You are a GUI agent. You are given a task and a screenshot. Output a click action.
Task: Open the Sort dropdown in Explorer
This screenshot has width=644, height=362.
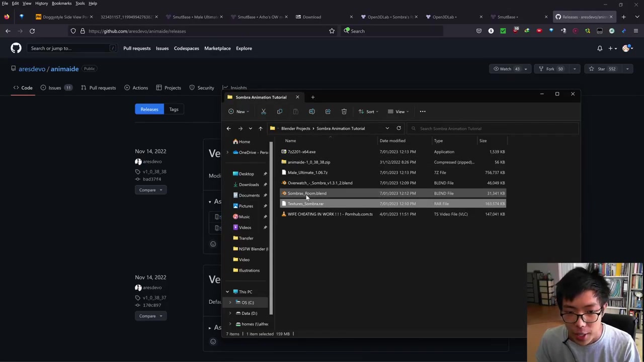369,112
